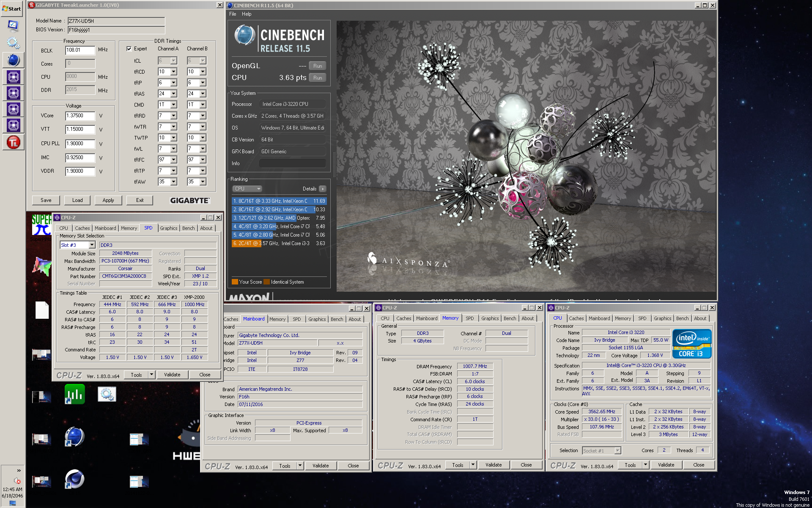Click Tools button in the Processor CPU-Z window
The height and width of the screenshot is (508, 812).
[x=630, y=465]
